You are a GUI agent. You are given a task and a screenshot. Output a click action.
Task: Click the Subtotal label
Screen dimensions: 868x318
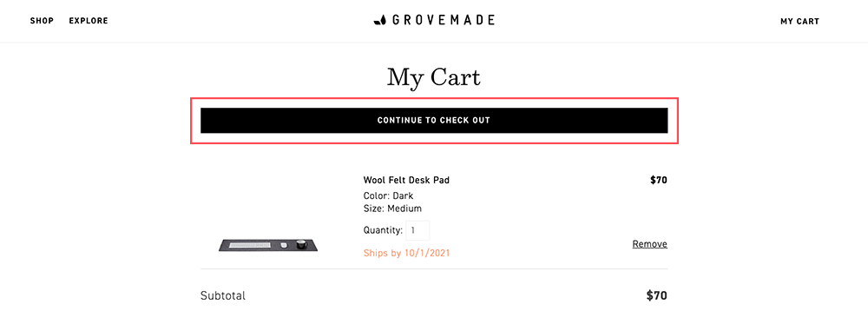(x=222, y=295)
